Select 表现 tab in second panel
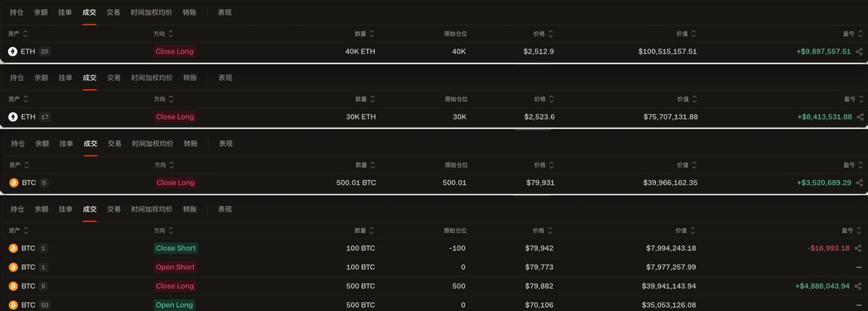This screenshot has height=311, width=868. pyautogui.click(x=225, y=78)
